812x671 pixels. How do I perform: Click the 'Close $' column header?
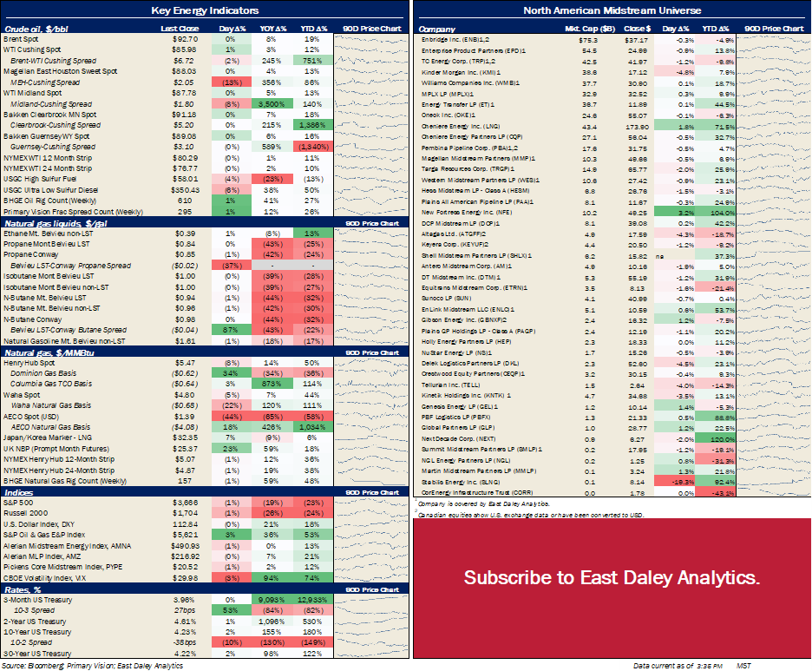pyautogui.click(x=637, y=29)
